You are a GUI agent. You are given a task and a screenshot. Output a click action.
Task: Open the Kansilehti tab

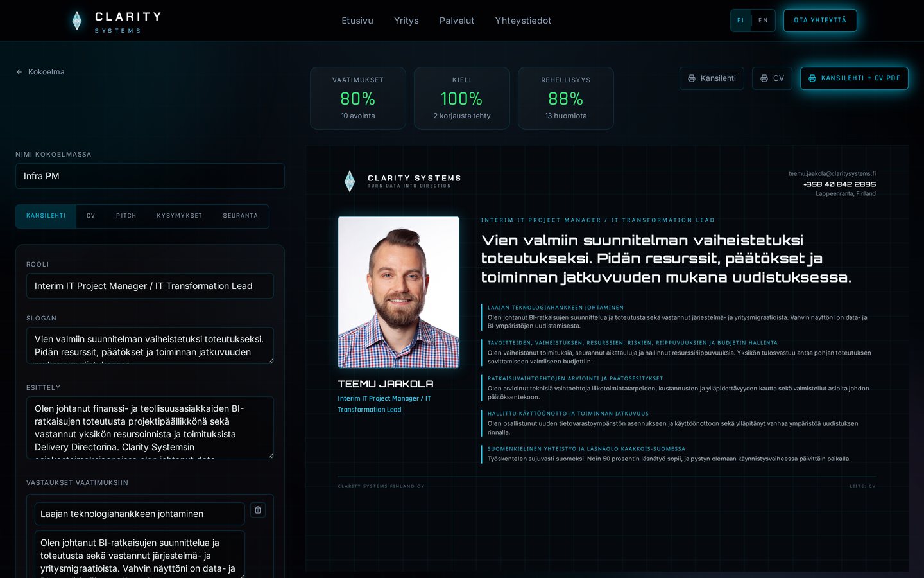point(46,216)
